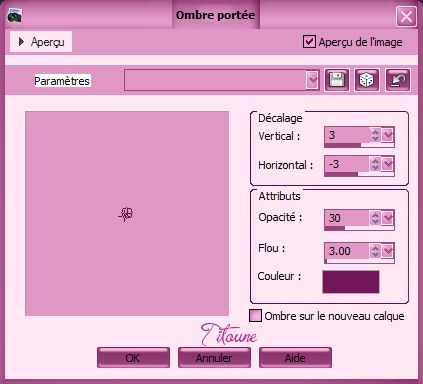Decrease the Horizontal offset spinner value
Screen dimensions: 423x384
[x=375, y=167]
